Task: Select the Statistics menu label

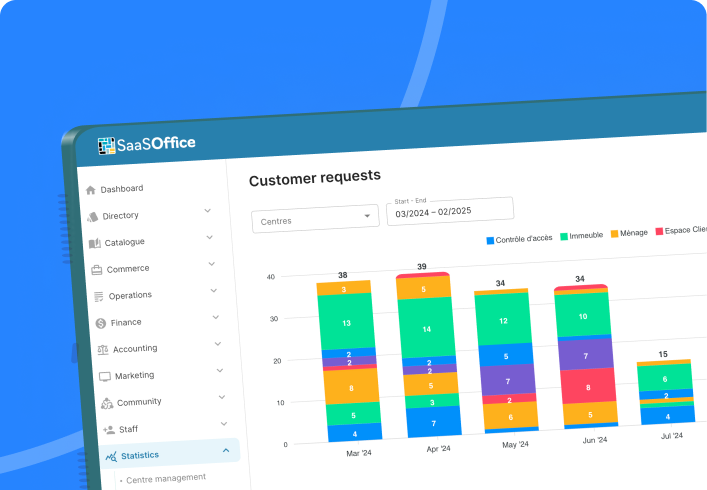Action: click(x=140, y=455)
